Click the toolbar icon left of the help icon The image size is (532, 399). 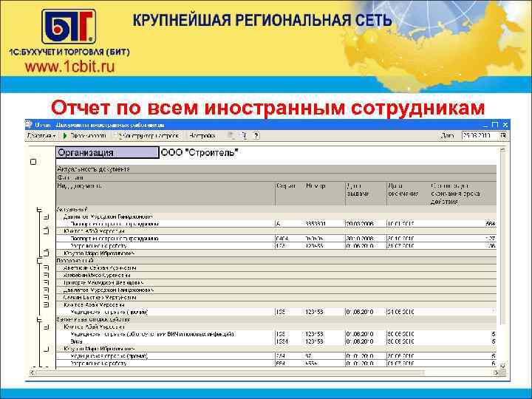click(243, 136)
